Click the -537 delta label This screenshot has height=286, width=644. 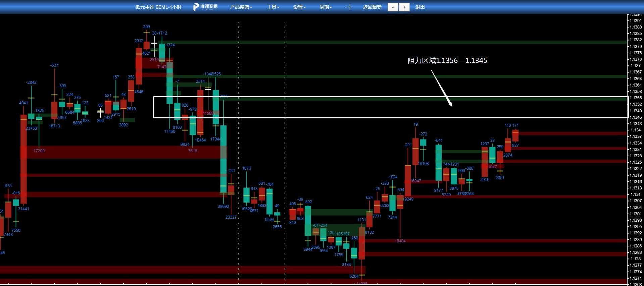54,65
